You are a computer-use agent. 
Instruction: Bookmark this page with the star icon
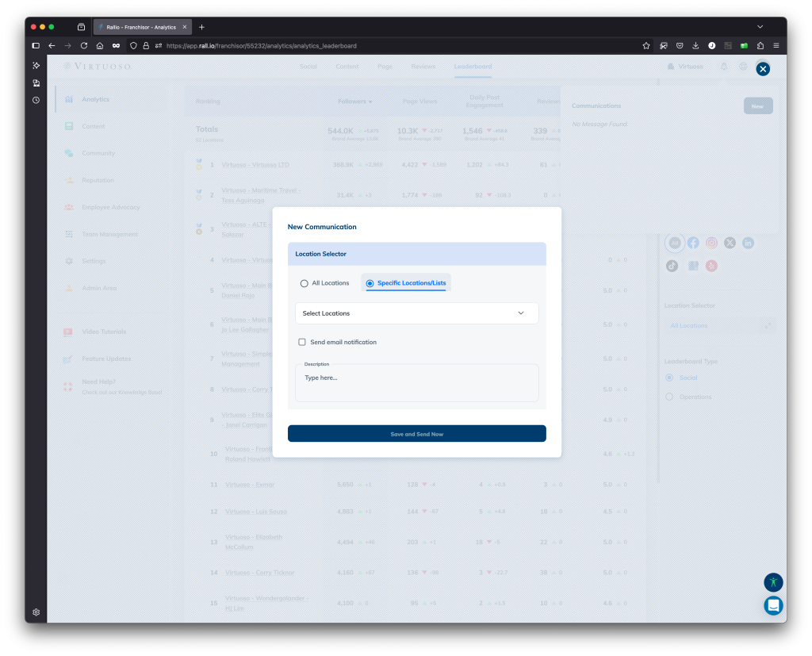coord(646,46)
